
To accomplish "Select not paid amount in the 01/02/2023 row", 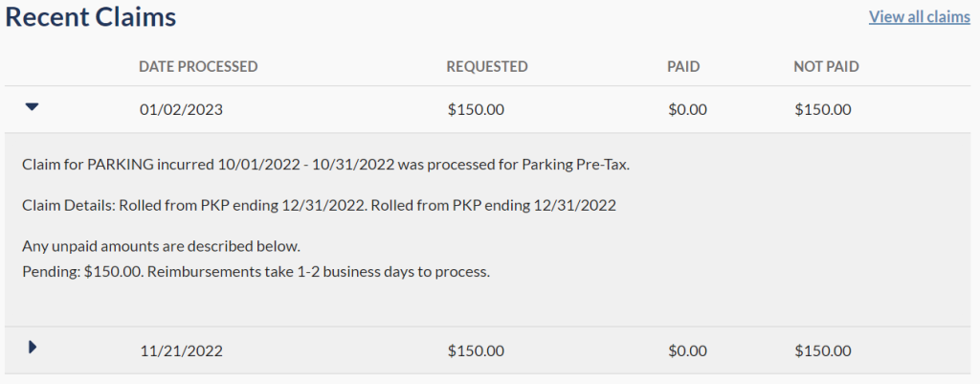I will (x=822, y=109).
